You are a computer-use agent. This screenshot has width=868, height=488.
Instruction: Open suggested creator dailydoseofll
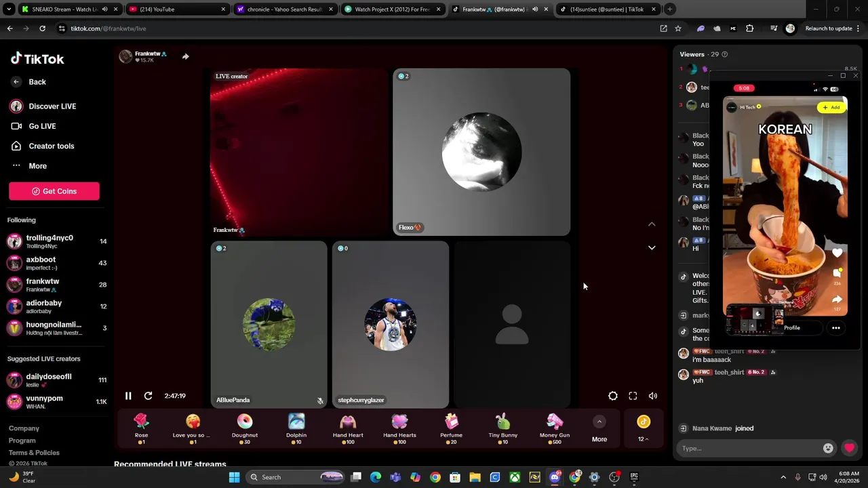(x=57, y=380)
